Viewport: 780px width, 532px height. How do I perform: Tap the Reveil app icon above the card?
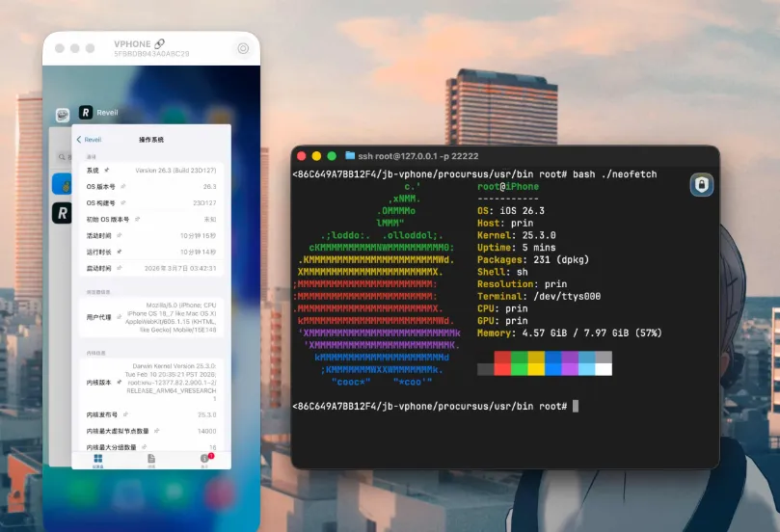[x=86, y=113]
